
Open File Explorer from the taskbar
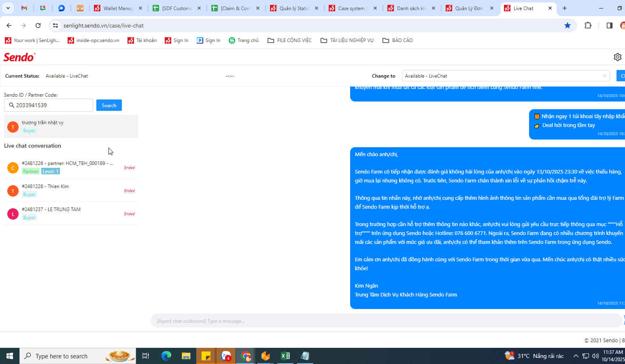pyautogui.click(x=186, y=356)
